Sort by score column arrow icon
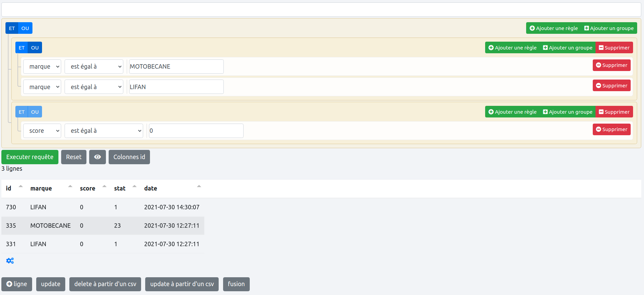 click(x=104, y=186)
